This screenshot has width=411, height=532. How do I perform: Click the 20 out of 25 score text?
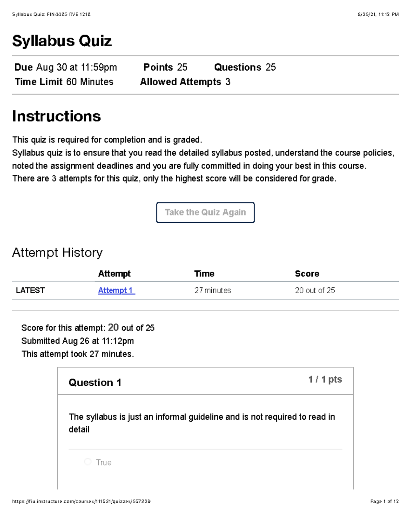(x=315, y=290)
